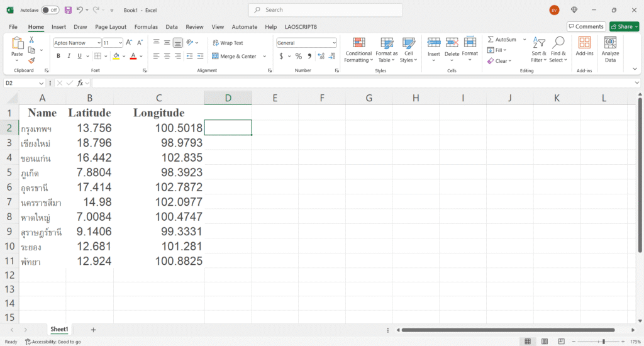Click the Cut scissors icon
Image resolution: width=644 pixels, height=346 pixels.
[x=31, y=40]
